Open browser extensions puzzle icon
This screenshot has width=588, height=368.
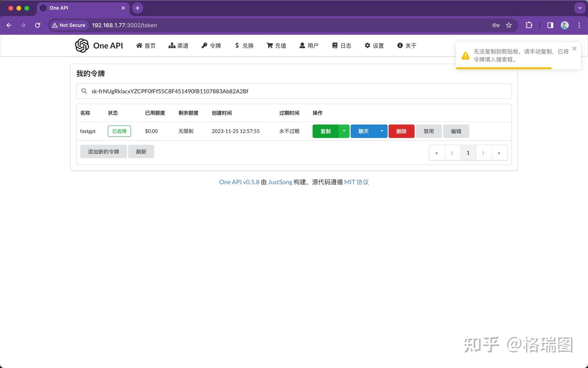pyautogui.click(x=529, y=25)
